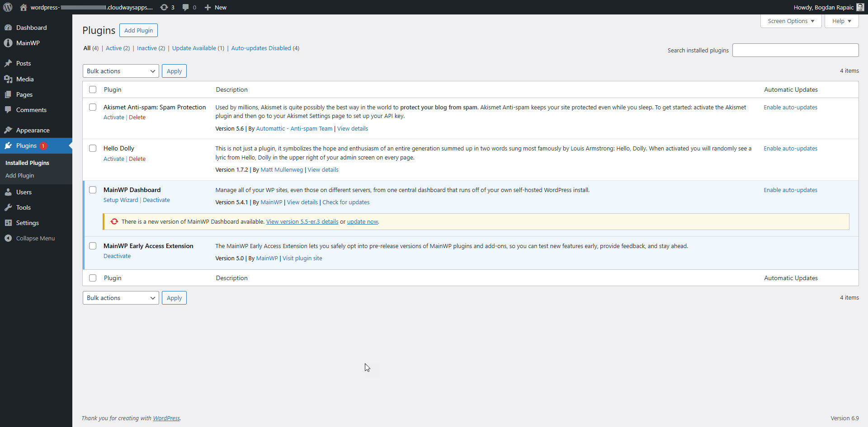Click the user avatar next to Bogdan Rapaic
868x427 pixels.
click(860, 7)
